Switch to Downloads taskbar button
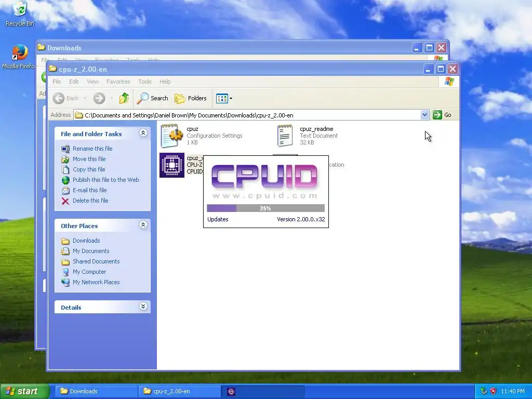Viewport: 532px width, 399px height. tap(96, 391)
